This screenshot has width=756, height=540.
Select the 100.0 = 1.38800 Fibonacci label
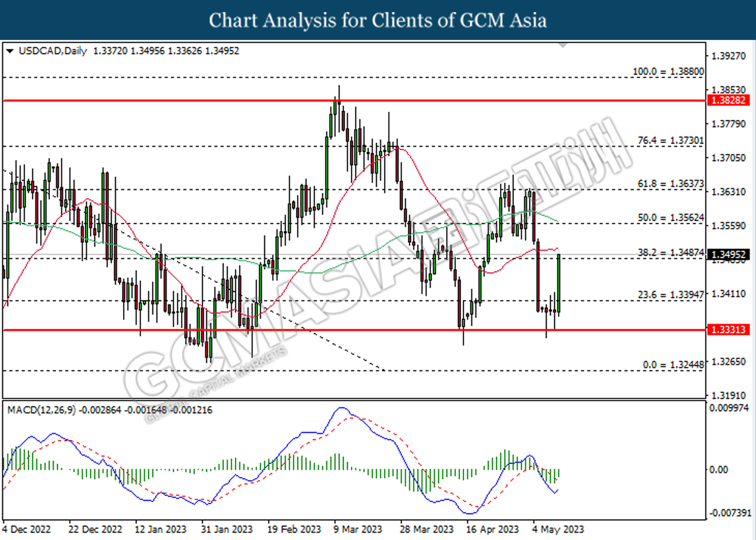click(668, 72)
